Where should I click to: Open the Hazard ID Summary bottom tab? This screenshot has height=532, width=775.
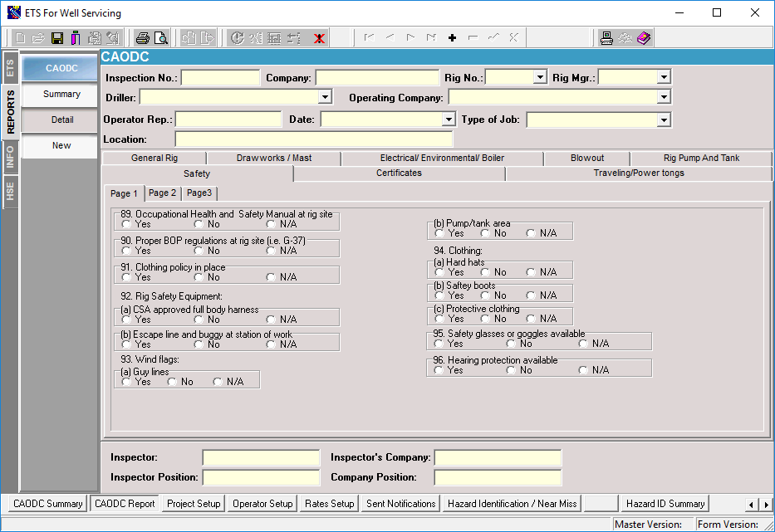coord(665,504)
